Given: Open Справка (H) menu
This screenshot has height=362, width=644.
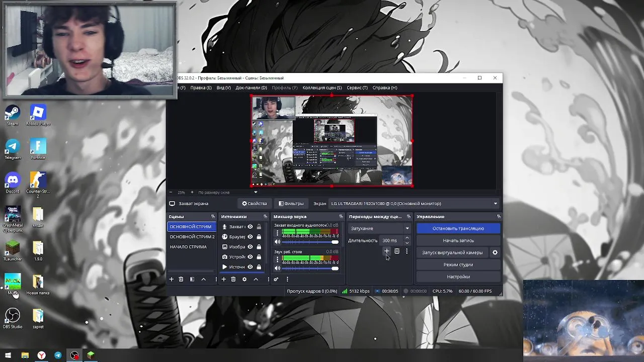Looking at the screenshot, I should pyautogui.click(x=385, y=87).
